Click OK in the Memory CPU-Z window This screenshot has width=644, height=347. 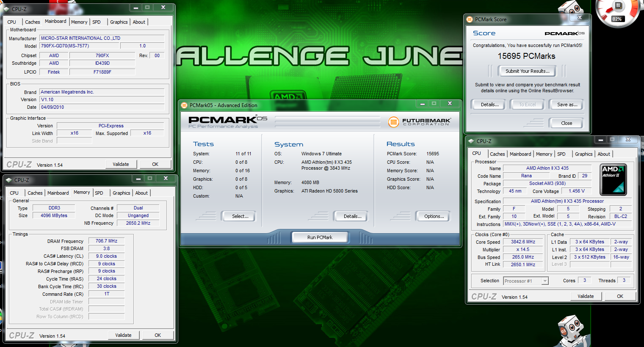(x=158, y=335)
